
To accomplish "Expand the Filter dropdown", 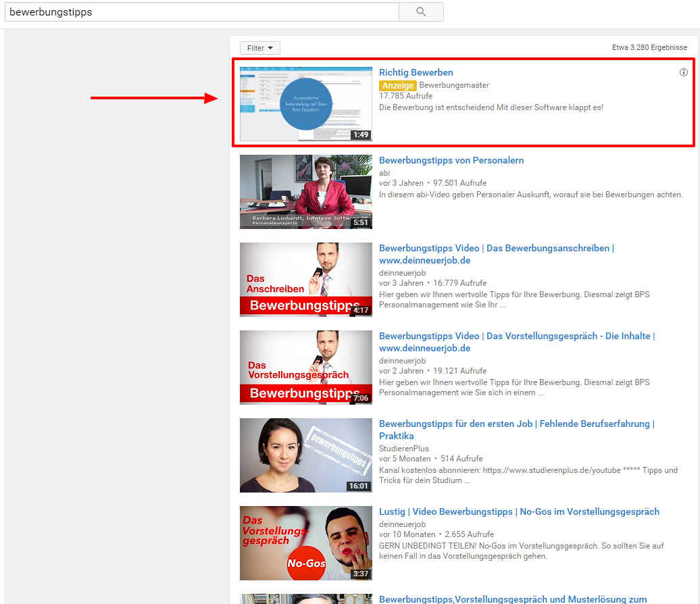I will coord(259,48).
